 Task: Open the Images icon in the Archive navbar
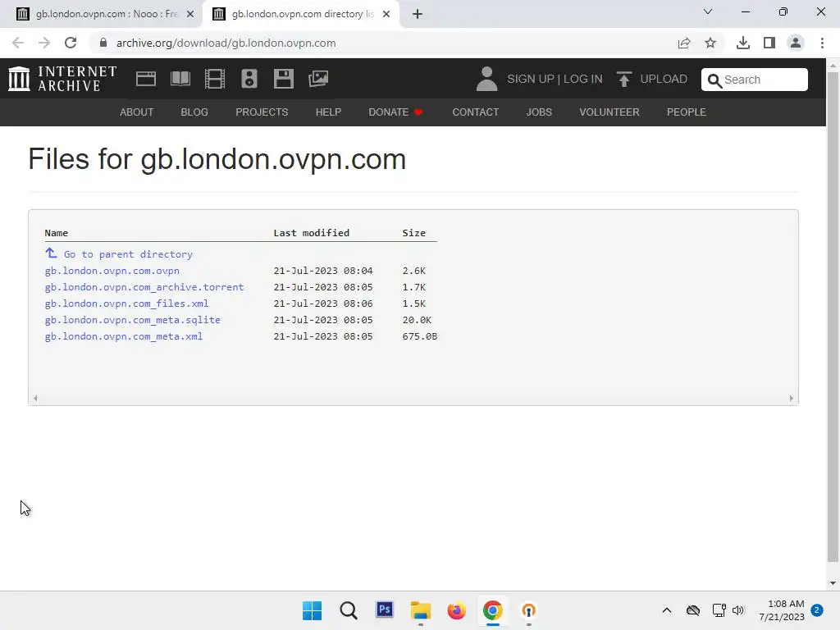tap(318, 79)
